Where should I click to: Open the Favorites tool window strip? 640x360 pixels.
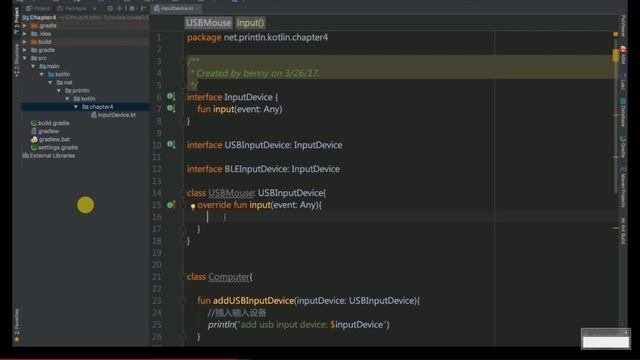[x=17, y=325]
